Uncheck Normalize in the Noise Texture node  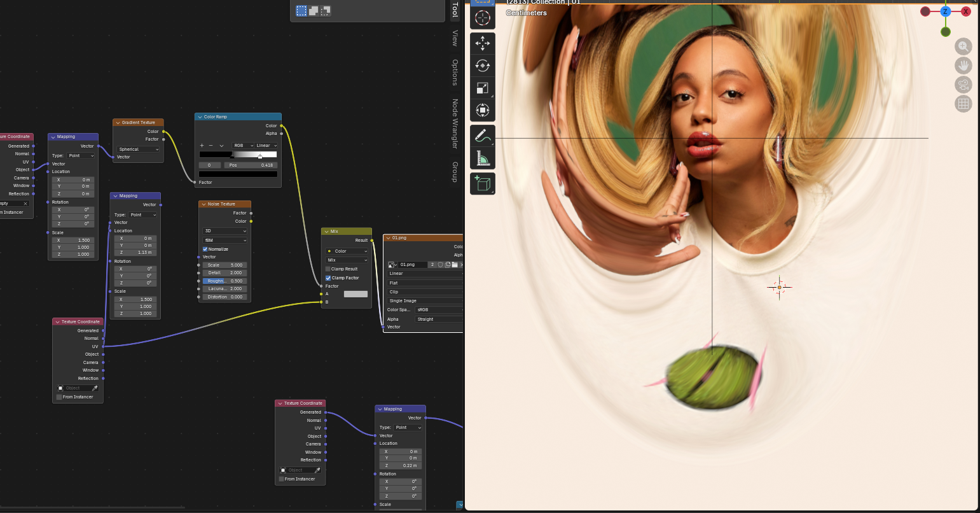[x=205, y=249]
